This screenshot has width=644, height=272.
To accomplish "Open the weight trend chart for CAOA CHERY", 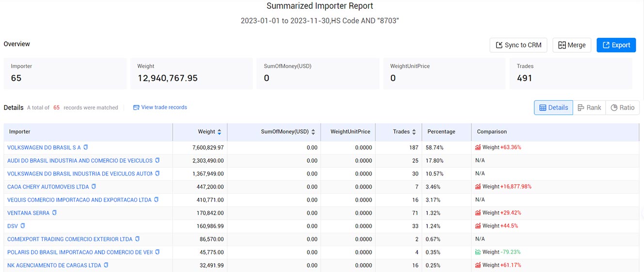I will click(478, 187).
